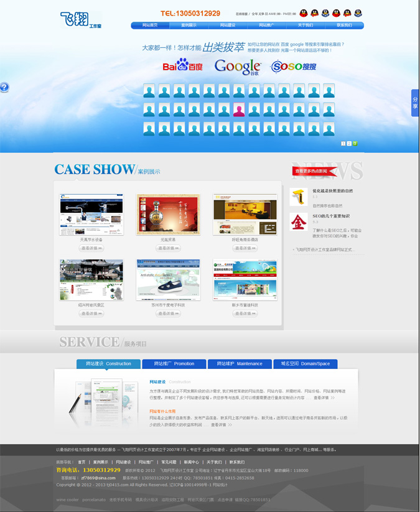The image size is (420, 512).
Task: Click the SOSO 搜搜 logo
Action: click(293, 67)
